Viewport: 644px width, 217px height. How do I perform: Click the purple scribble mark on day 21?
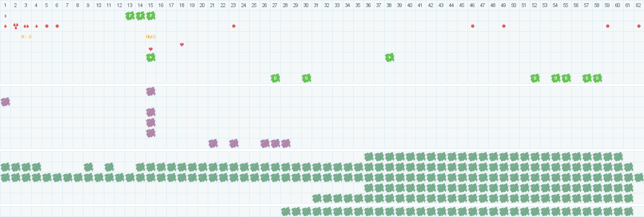(x=213, y=143)
